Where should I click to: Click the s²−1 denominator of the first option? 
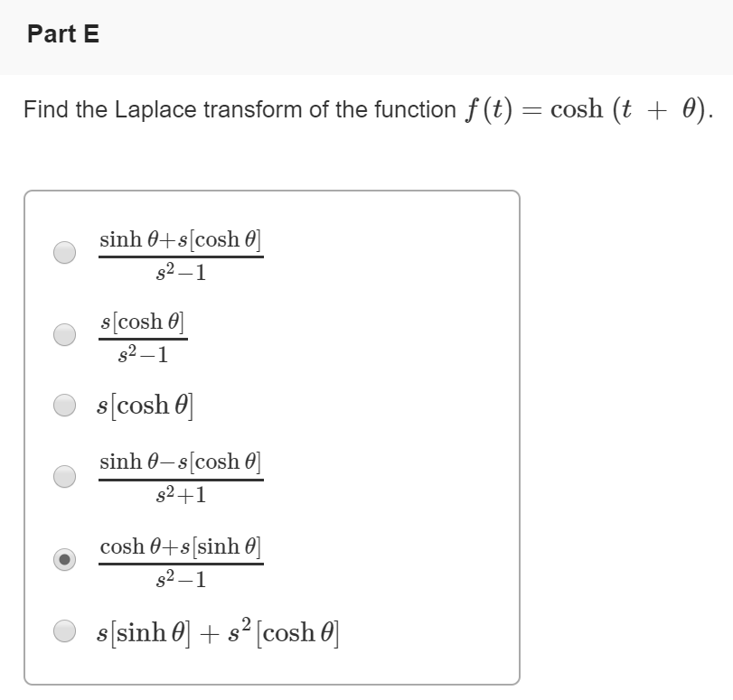click(181, 271)
